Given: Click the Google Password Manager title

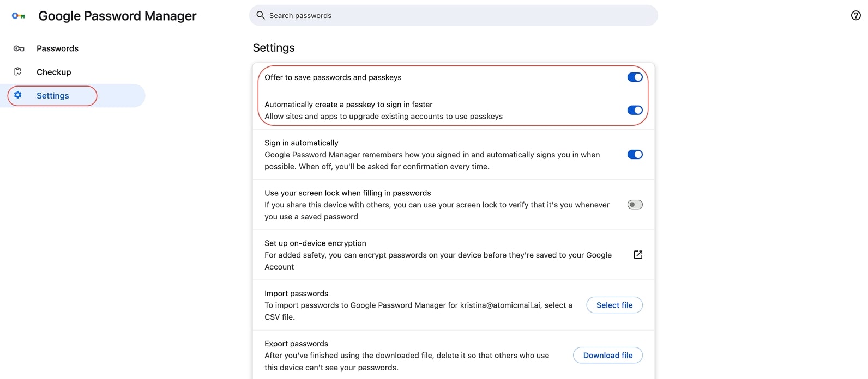Looking at the screenshot, I should click(117, 16).
